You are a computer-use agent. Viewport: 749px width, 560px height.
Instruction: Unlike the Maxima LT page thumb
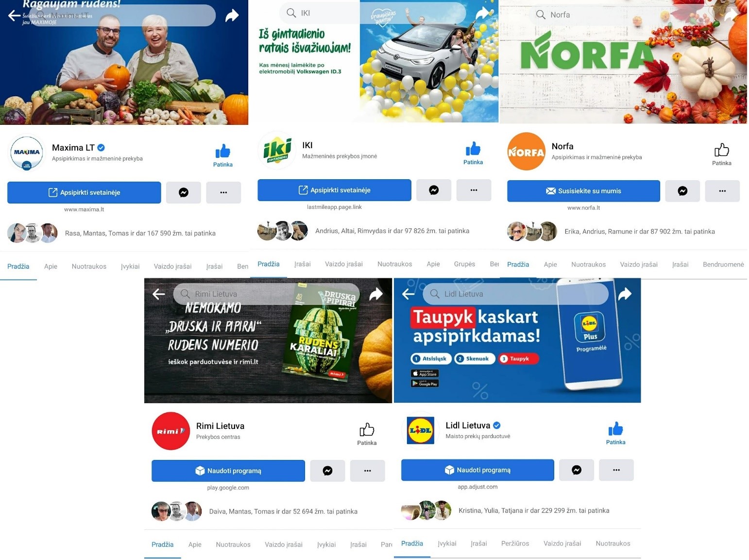[x=222, y=155]
